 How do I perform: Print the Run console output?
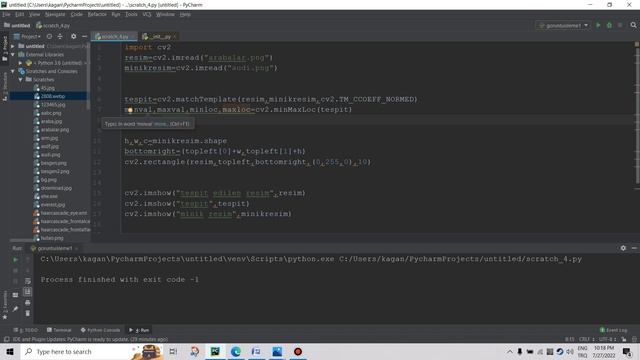click(27, 302)
